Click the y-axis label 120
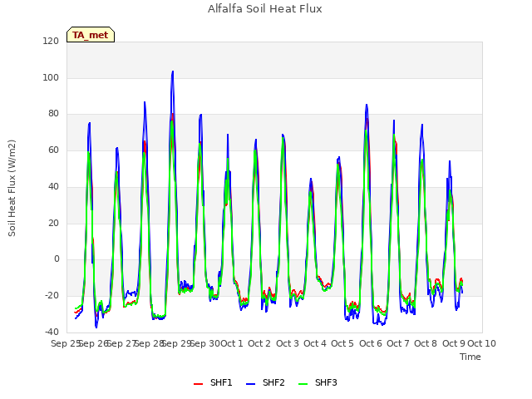532x399 pixels. pyautogui.click(x=51, y=41)
